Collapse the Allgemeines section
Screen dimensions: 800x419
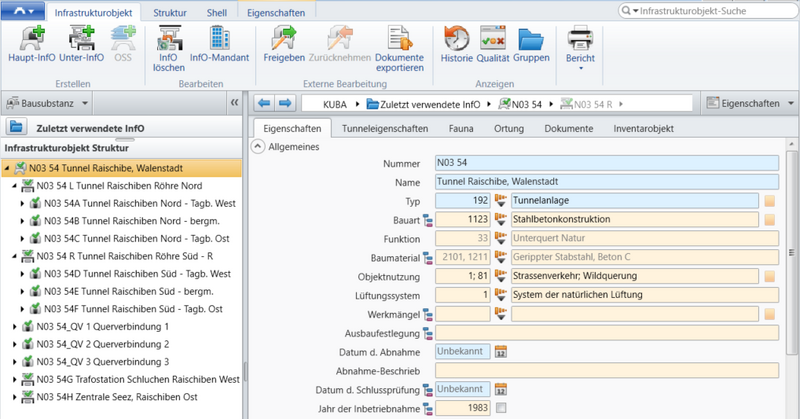click(x=258, y=147)
